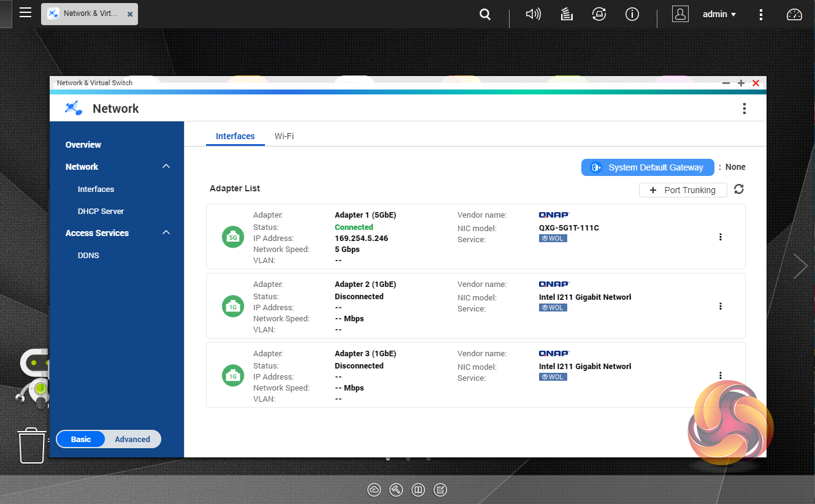Refresh the adapter list
815x504 pixels.
pos(739,189)
